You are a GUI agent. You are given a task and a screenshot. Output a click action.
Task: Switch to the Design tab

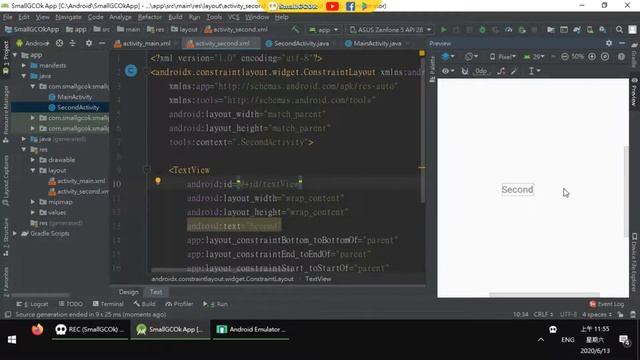pos(129,292)
